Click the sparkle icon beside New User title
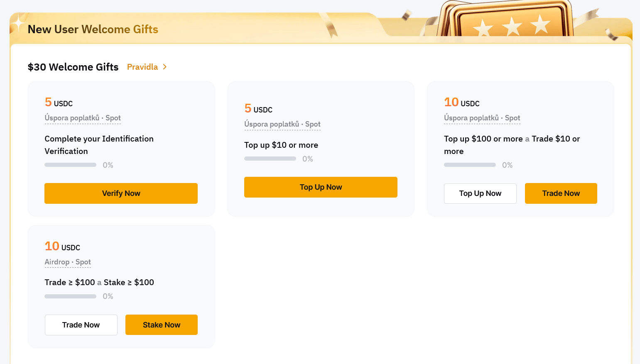Viewport: 640px width, 364px height. (18, 24)
